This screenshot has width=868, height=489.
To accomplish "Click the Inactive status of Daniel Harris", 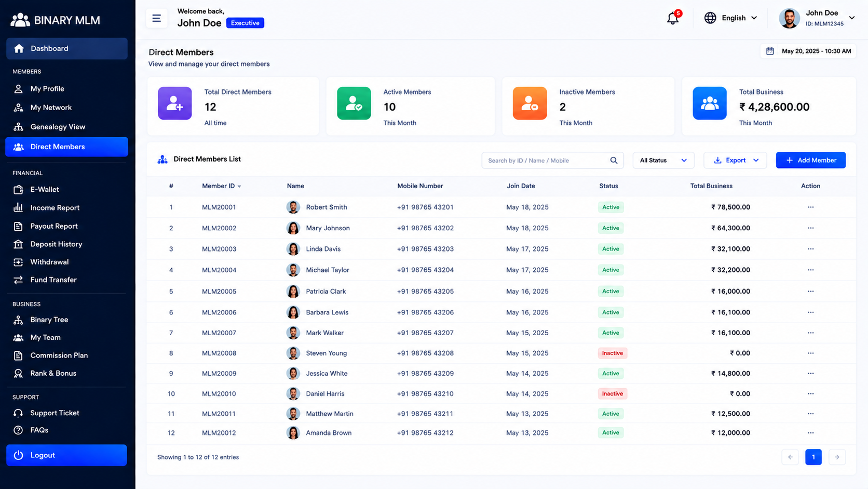I will (612, 394).
